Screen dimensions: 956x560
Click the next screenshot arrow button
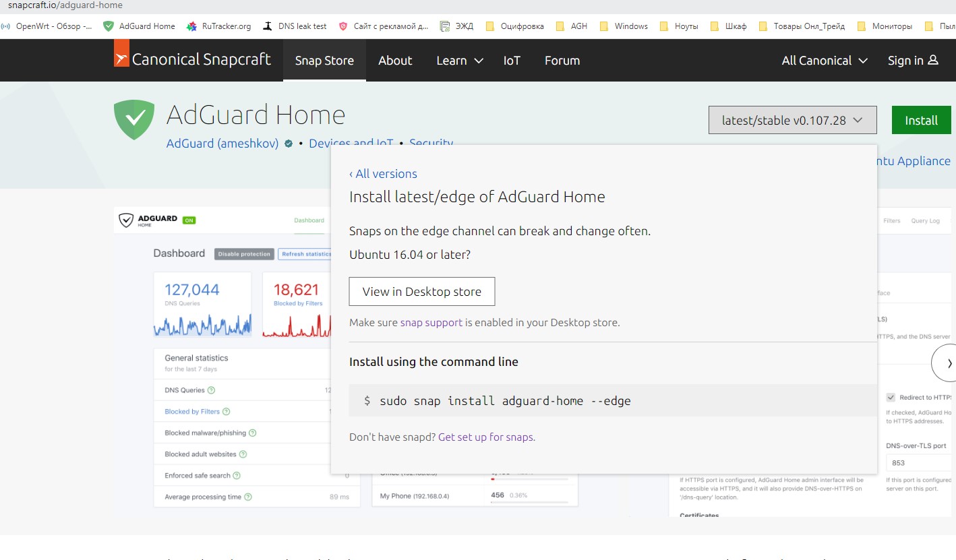(x=944, y=363)
